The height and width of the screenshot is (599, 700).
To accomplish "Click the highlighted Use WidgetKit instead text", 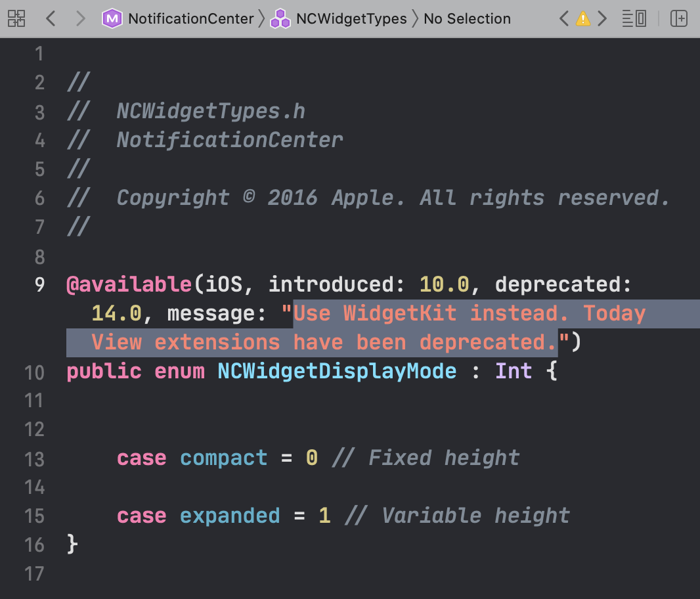I will pos(433,313).
